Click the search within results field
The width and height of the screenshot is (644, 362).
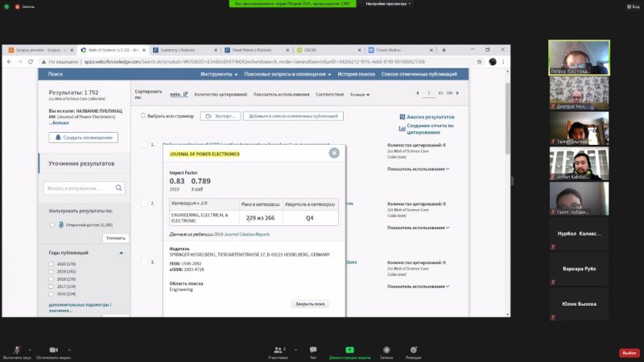[76, 188]
